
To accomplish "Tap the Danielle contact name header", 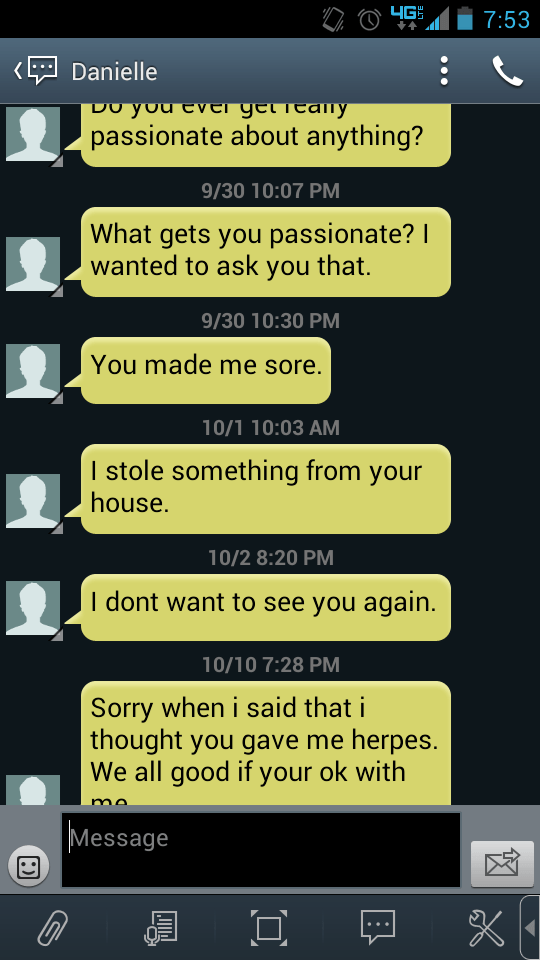I will pos(114,72).
